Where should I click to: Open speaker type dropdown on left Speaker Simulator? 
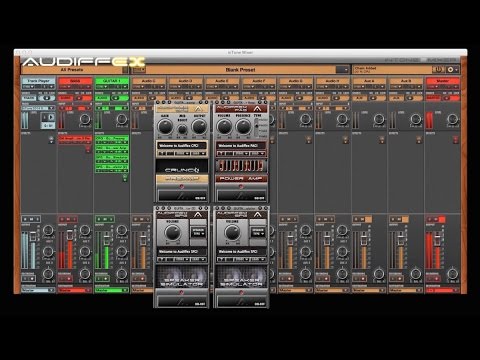click(x=198, y=232)
